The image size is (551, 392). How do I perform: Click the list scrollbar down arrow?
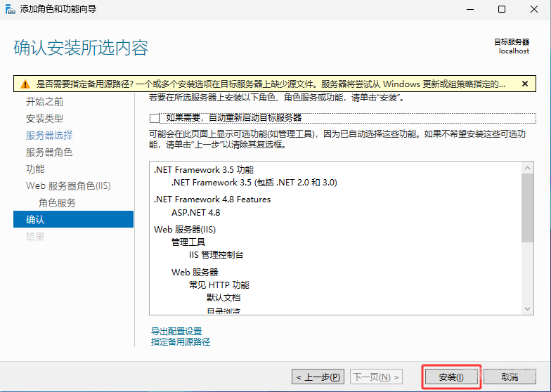(527, 309)
